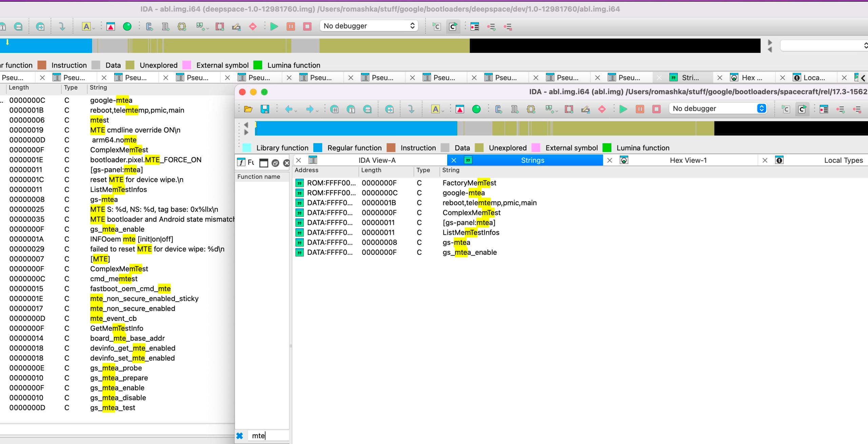
Task: Click the red triangle image icon in the front window toolbar
Action: tap(460, 109)
